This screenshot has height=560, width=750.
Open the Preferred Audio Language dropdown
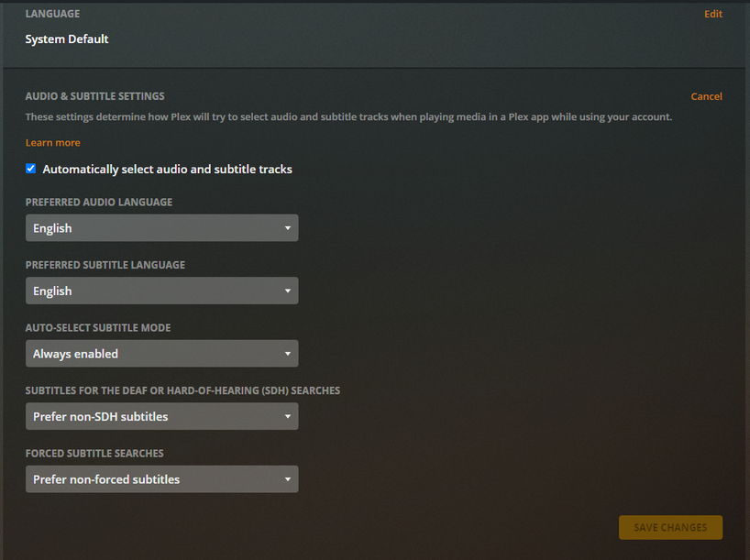161,228
